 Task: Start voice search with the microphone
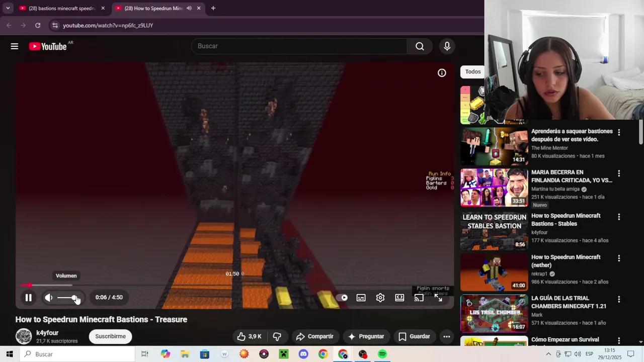coord(447,46)
